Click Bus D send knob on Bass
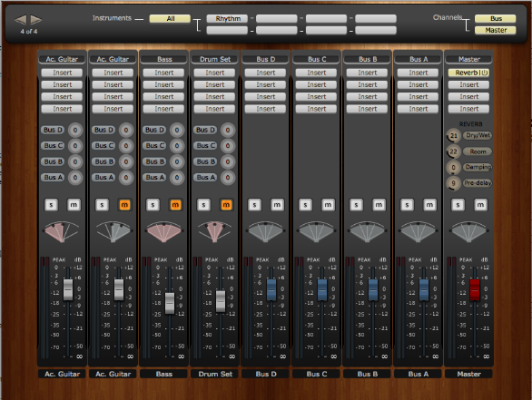The width and height of the screenshot is (532, 400). click(x=177, y=130)
